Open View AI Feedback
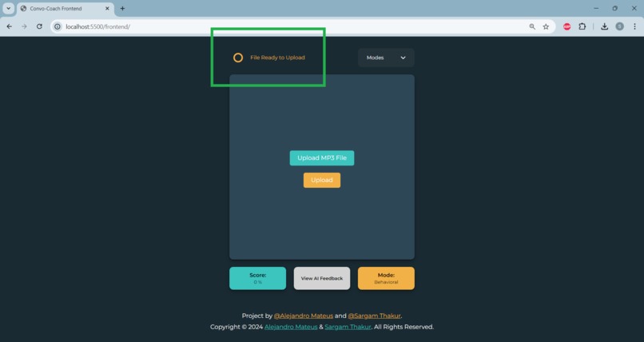The height and width of the screenshot is (342, 644). tap(322, 278)
